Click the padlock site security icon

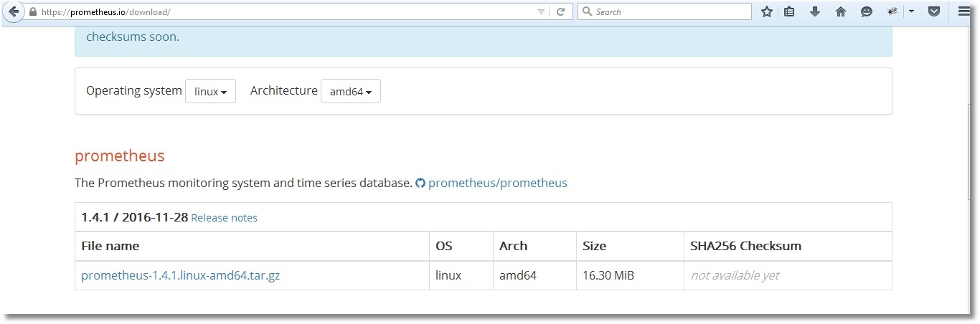[32, 12]
